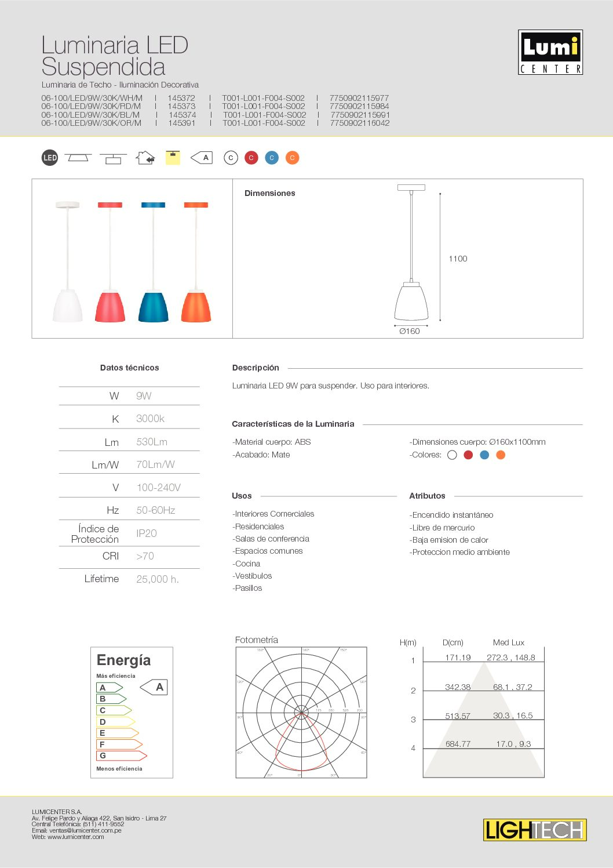613x868 pixels.
Task: Select the red pendant lamp photo
Action: coord(110,262)
